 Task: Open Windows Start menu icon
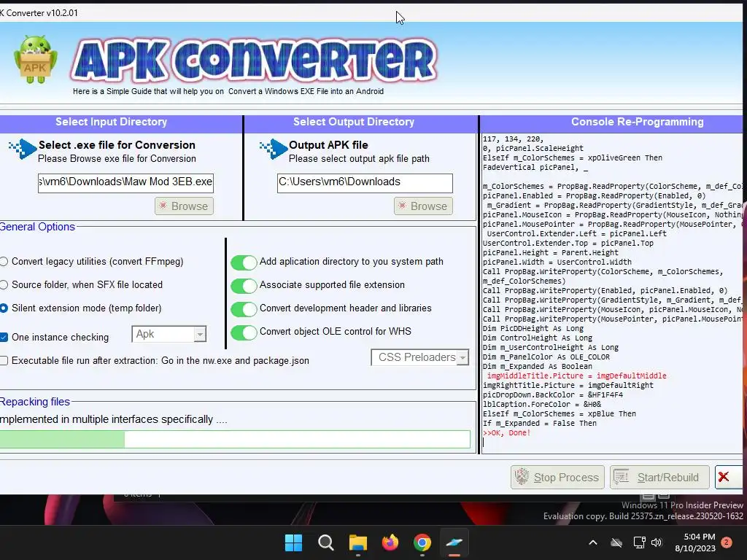pos(293,542)
